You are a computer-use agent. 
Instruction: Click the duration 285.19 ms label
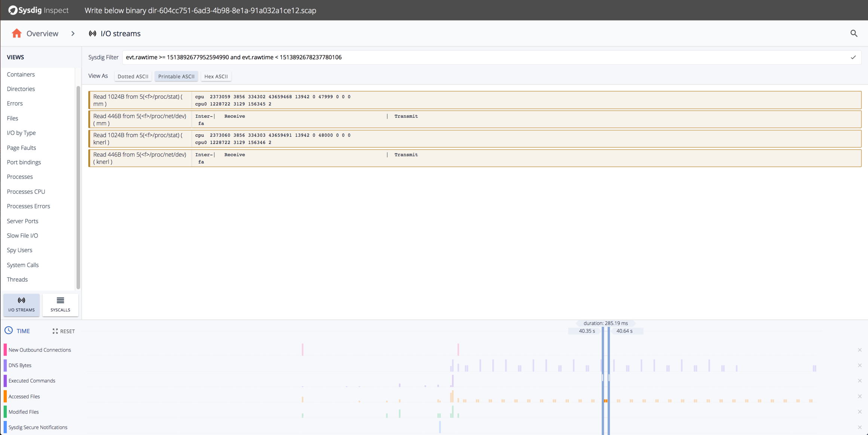(x=605, y=323)
